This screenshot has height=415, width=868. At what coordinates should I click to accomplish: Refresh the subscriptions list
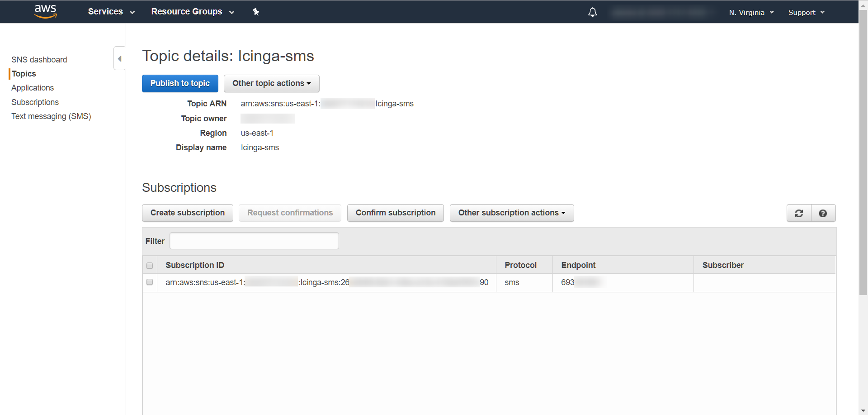pyautogui.click(x=799, y=213)
